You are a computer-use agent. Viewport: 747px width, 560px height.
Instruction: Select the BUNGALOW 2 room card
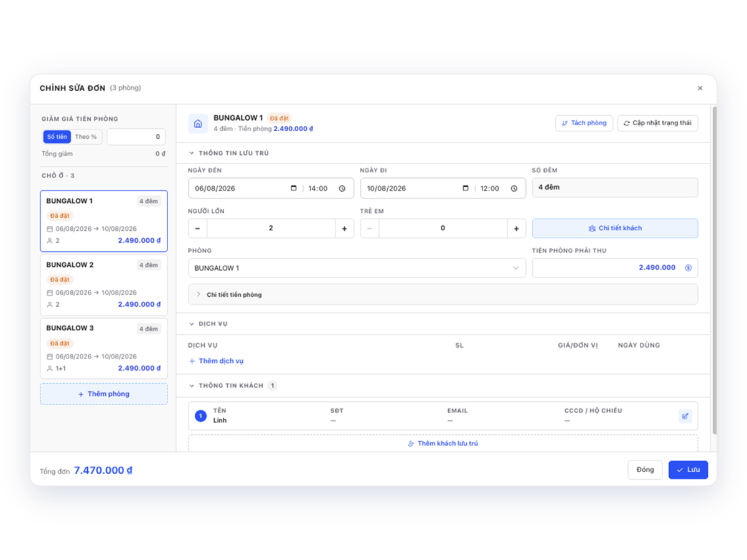[104, 285]
